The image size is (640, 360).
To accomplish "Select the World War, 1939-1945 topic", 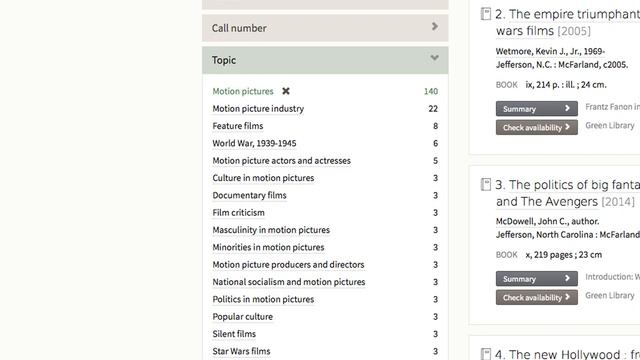I will tap(254, 143).
